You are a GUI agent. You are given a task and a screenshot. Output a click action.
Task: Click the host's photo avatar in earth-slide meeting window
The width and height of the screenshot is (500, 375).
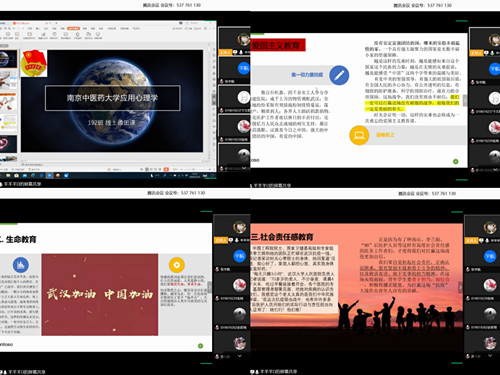click(x=244, y=39)
